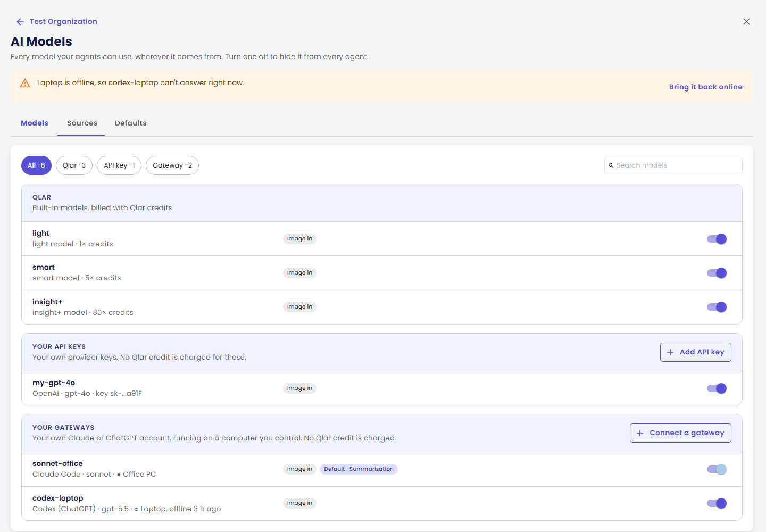Disable the smart model toggle
This screenshot has width=766, height=532.
coord(717,273)
